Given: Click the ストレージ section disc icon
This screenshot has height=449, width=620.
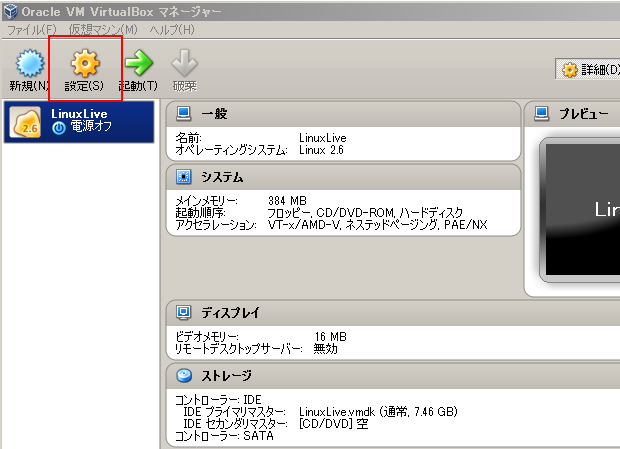Looking at the screenshot, I should pos(184,375).
